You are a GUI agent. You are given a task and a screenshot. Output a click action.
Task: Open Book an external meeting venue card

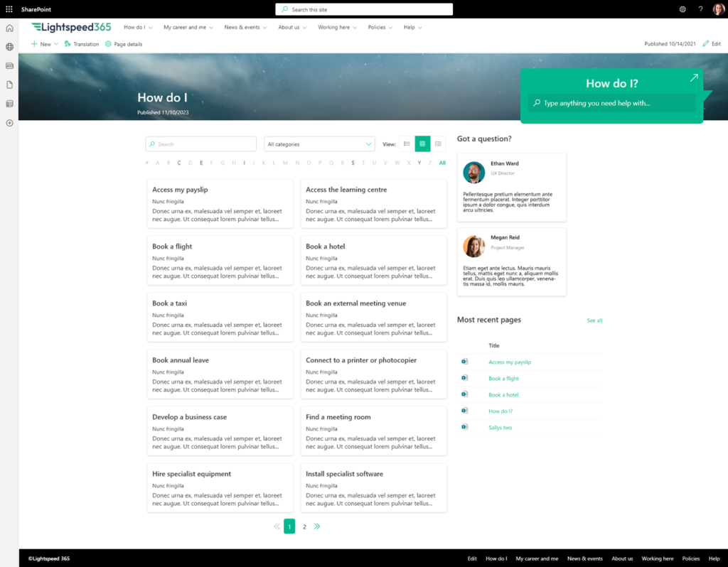(x=374, y=318)
